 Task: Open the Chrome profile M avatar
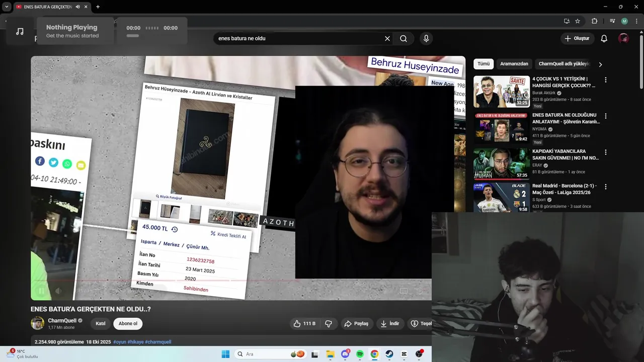pos(624,21)
